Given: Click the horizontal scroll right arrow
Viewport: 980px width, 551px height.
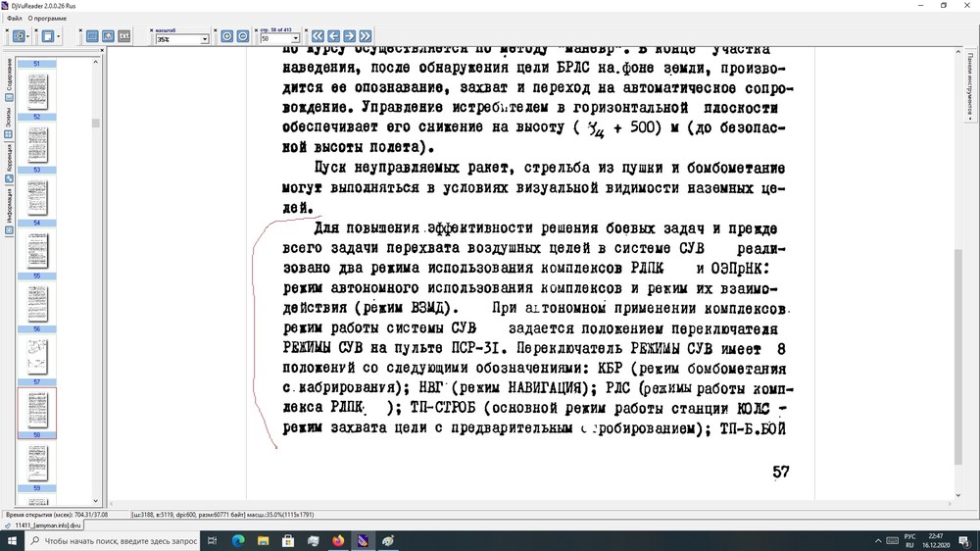Looking at the screenshot, I should (x=950, y=504).
